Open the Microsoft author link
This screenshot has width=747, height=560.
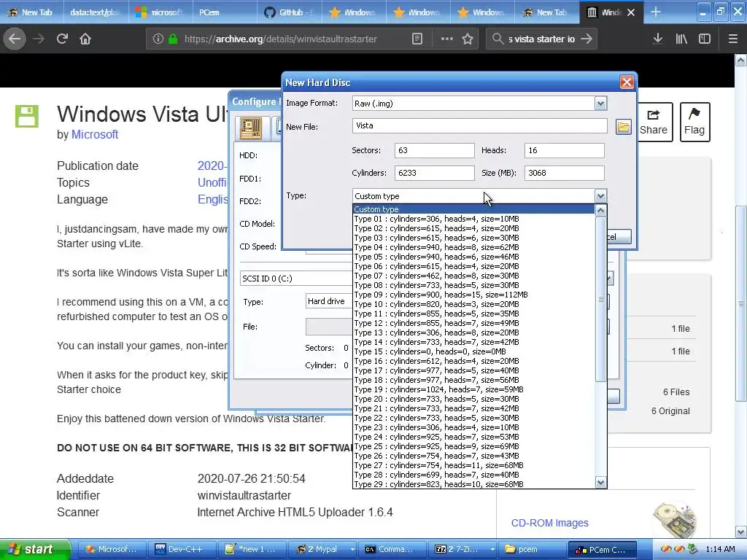point(94,135)
